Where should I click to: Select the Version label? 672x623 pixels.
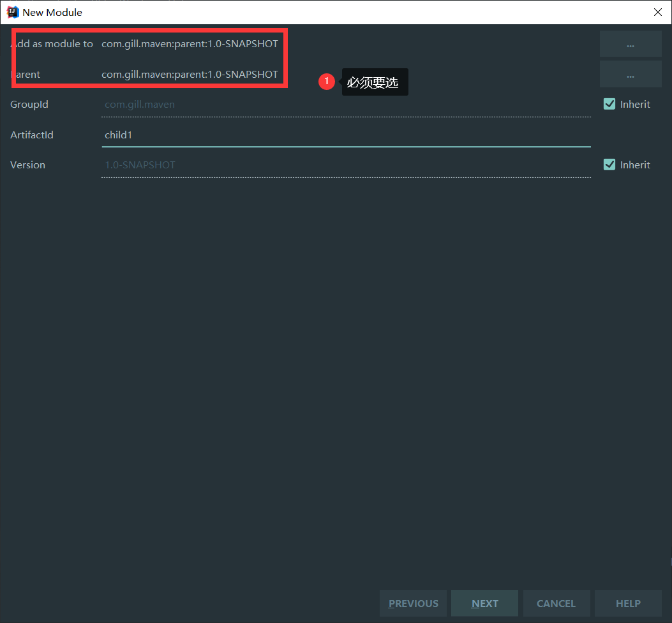(x=27, y=165)
